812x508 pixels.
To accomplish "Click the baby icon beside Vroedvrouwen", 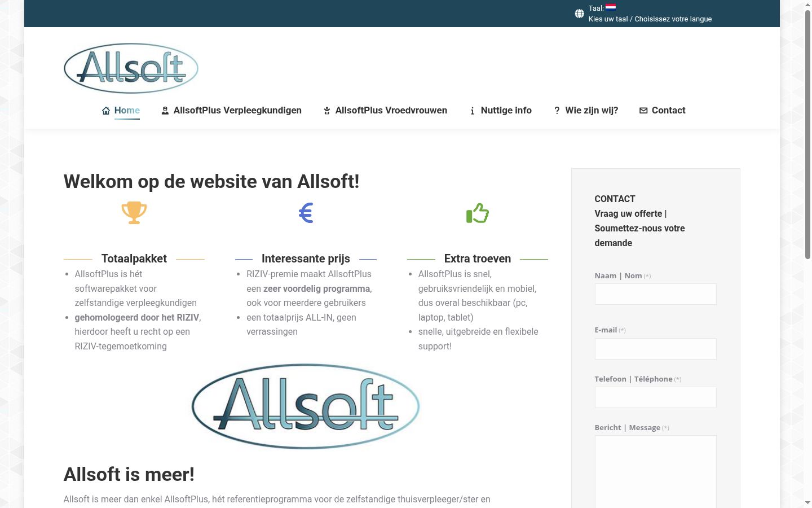I will click(327, 111).
